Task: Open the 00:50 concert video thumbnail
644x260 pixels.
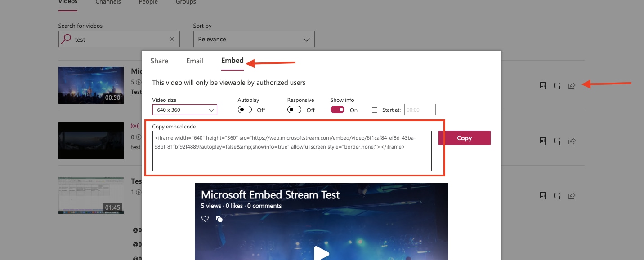Action: click(91, 85)
